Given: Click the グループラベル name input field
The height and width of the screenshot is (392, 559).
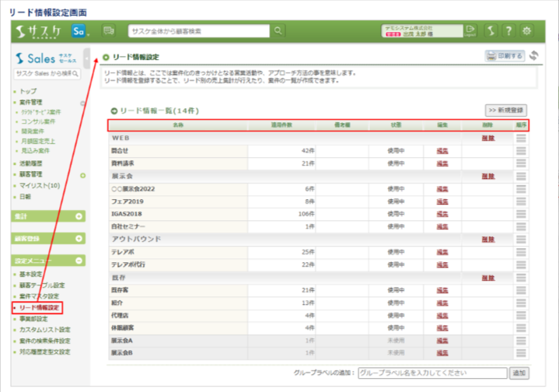Looking at the screenshot, I should [432, 373].
